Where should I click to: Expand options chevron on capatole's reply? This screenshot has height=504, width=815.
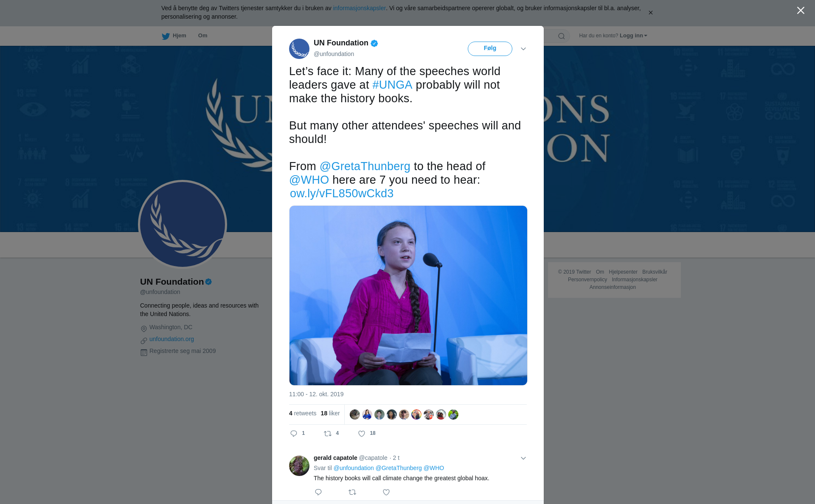click(x=523, y=458)
